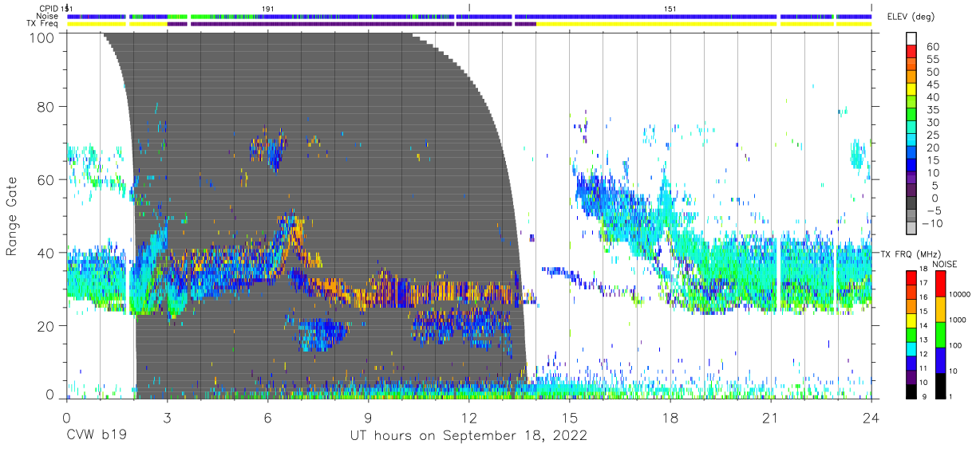Screen dimensions: 980x452
Task: Click the 'CVW b19' radar label
Action: point(96,436)
